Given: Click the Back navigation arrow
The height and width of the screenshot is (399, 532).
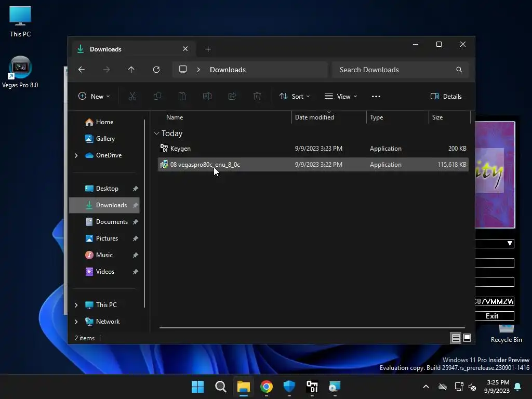Looking at the screenshot, I should [82, 70].
